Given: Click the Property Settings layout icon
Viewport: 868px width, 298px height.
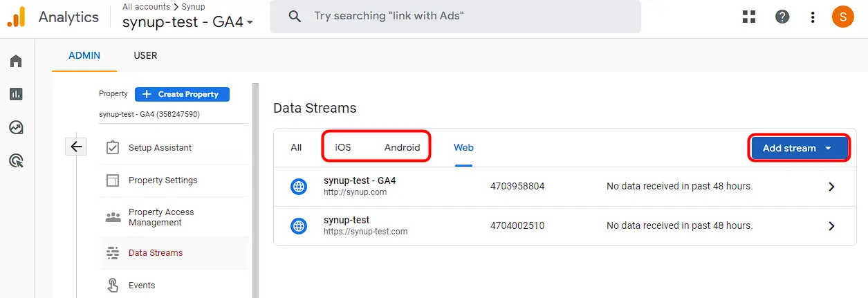Looking at the screenshot, I should (113, 180).
